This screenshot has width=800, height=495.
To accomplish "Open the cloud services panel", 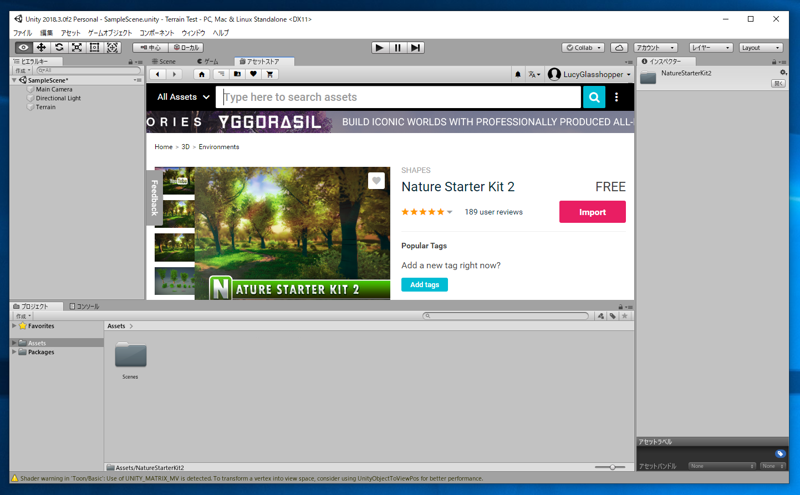I will point(619,47).
